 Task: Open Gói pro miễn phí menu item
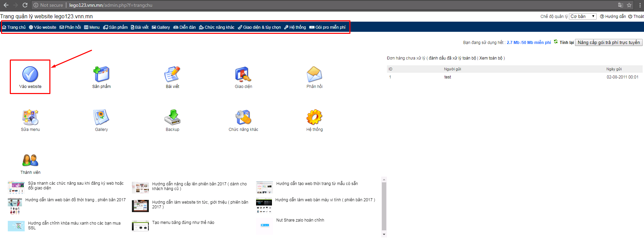[x=327, y=27]
